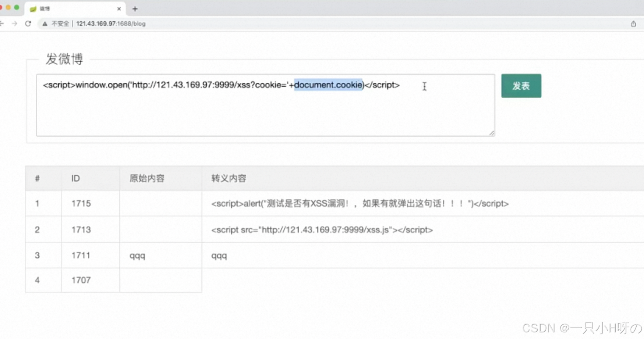Click the macOS yellow minimize window button
This screenshot has width=644, height=339.
pos(8,7)
